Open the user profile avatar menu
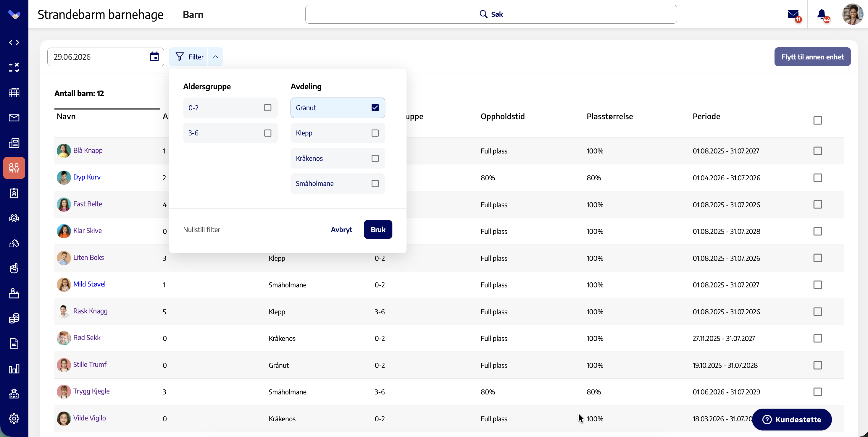 pos(853,14)
